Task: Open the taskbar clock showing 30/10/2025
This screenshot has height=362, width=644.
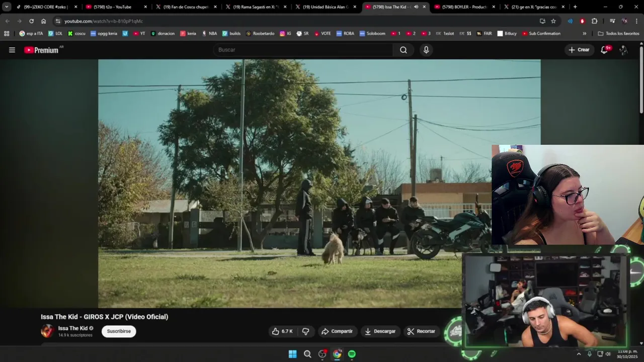Action: [627, 354]
